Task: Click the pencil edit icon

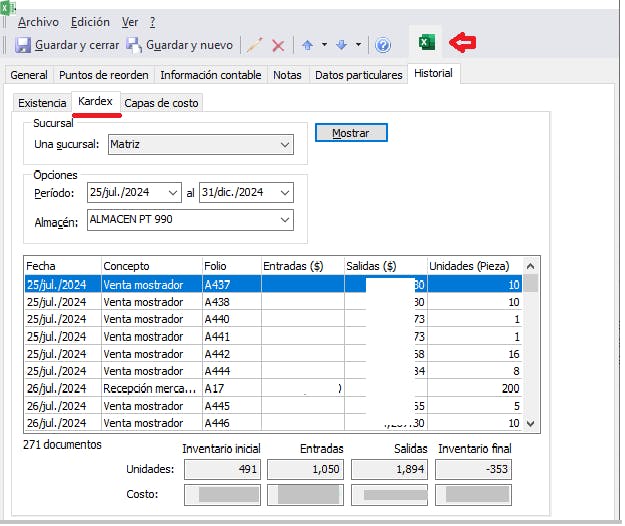Action: coord(256,45)
